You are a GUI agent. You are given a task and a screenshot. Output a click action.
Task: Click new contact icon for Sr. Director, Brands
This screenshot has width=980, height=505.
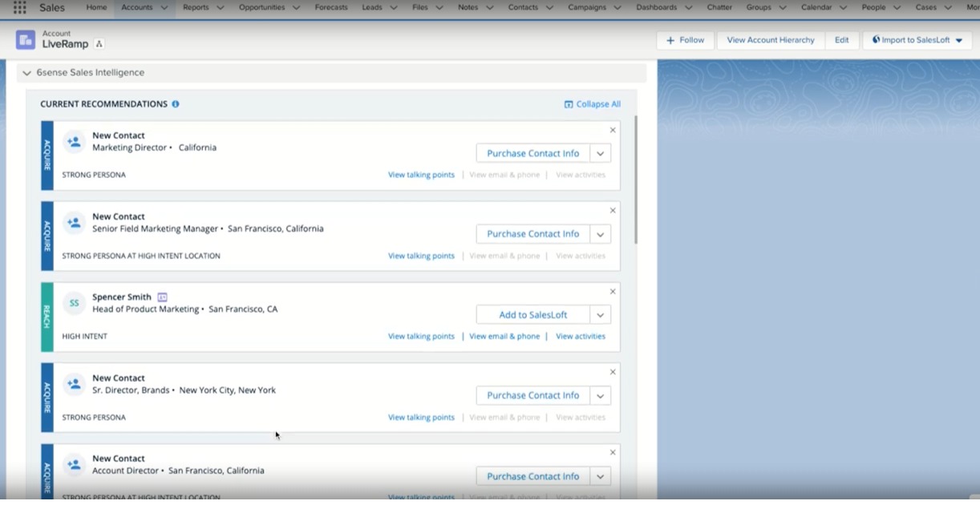point(74,384)
